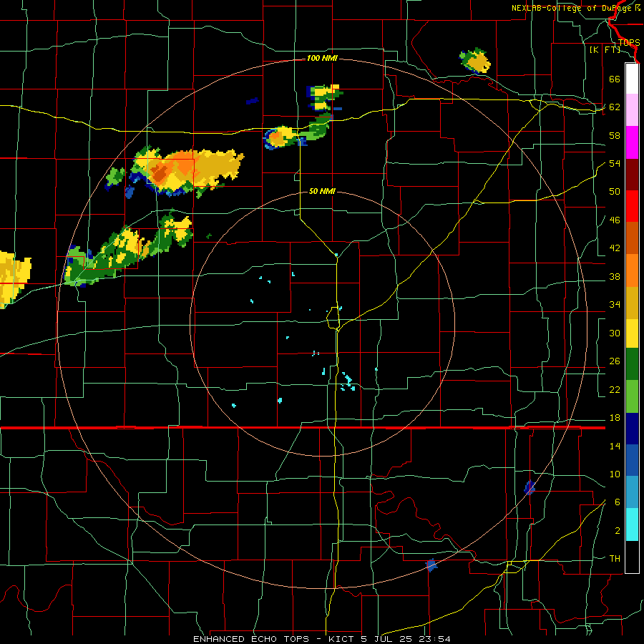Image resolution: width=644 pixels, height=644 pixels.
Task: Click the light orange legend swatch
Action: pos(632,270)
